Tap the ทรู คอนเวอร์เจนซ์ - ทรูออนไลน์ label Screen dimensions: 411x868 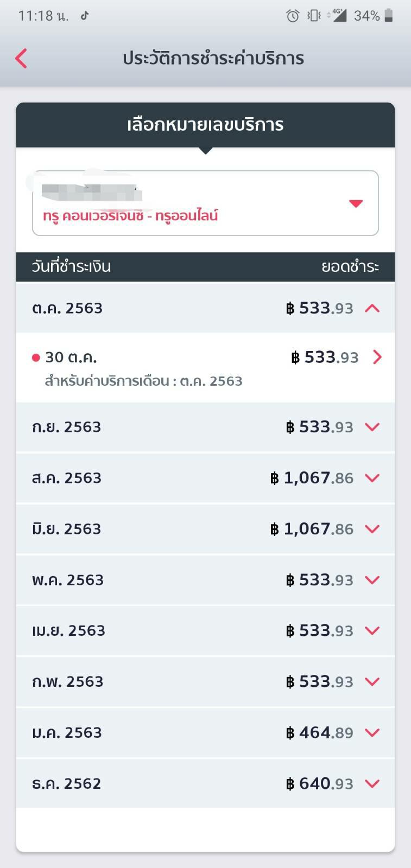[130, 216]
